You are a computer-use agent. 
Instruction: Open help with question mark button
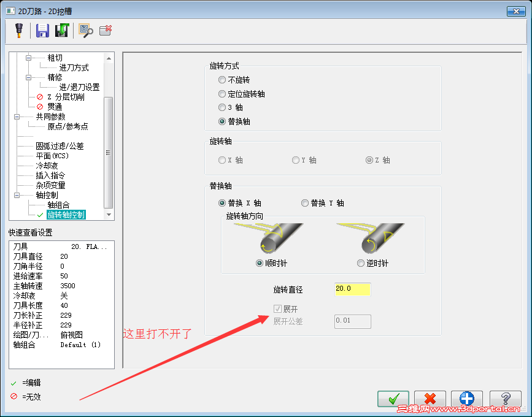coord(506,399)
